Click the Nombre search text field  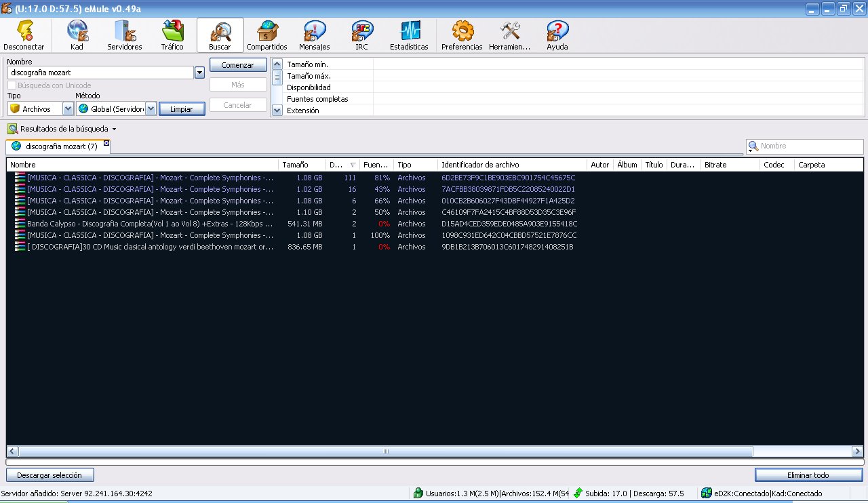tap(100, 73)
